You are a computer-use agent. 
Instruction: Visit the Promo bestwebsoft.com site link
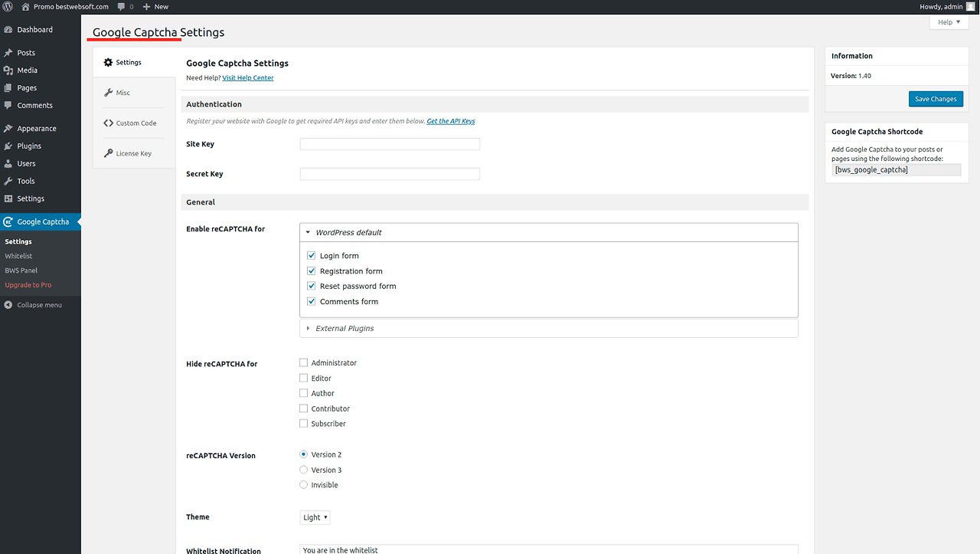(65, 6)
